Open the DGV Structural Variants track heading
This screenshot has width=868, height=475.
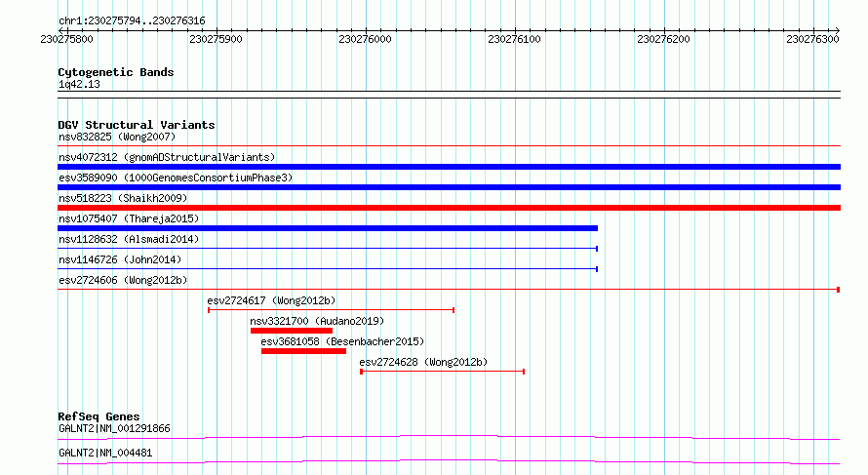click(137, 125)
